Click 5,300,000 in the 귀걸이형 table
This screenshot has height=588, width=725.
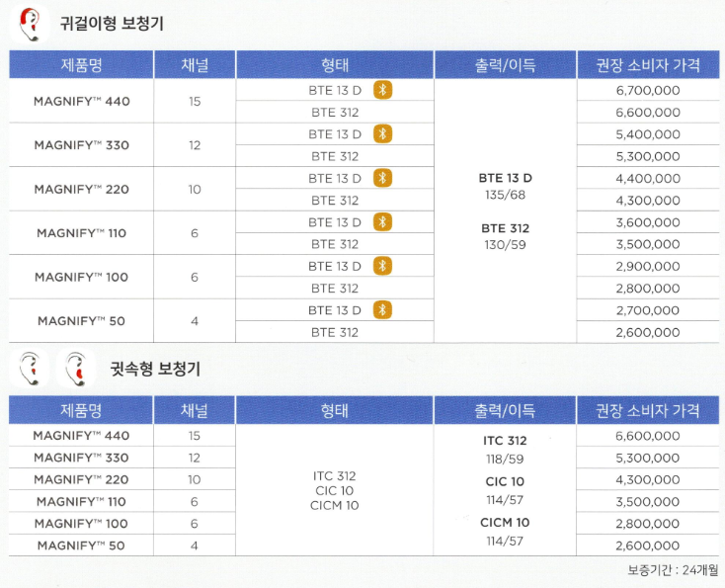648,156
